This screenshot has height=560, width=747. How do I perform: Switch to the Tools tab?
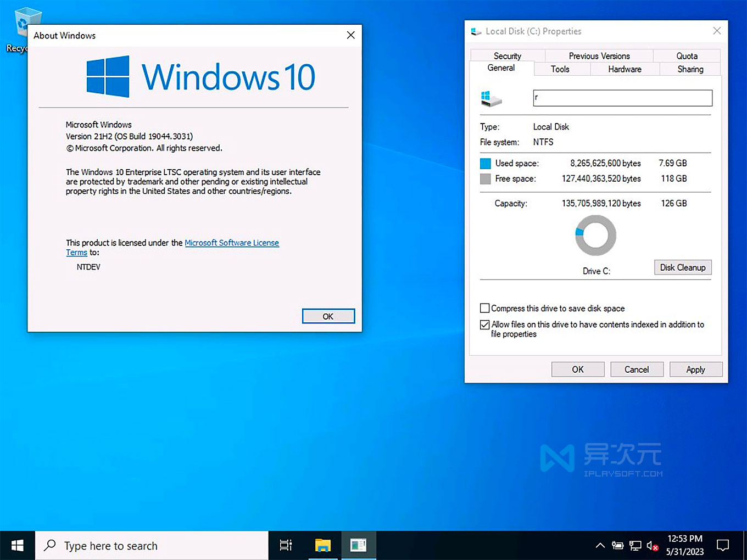pyautogui.click(x=560, y=69)
